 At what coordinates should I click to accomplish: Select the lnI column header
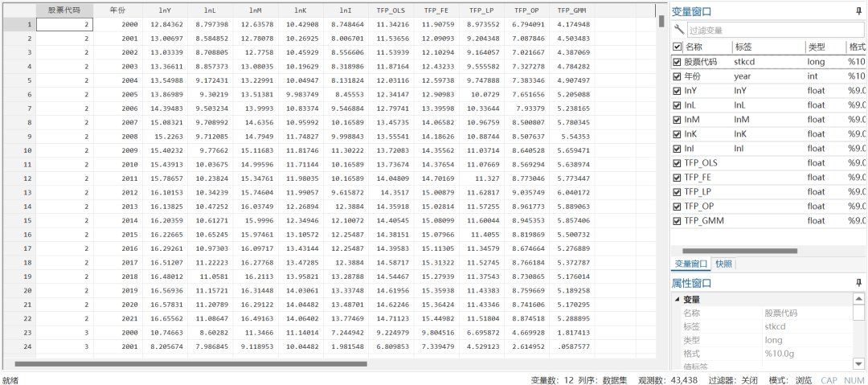coord(346,10)
